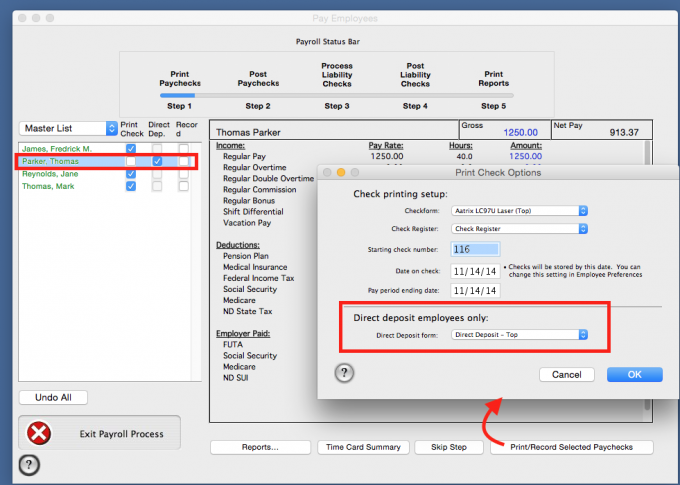Toggle Direct Dep. for Reynolds, Jane
Image resolution: width=680 pixels, height=485 pixels.
pos(157,174)
